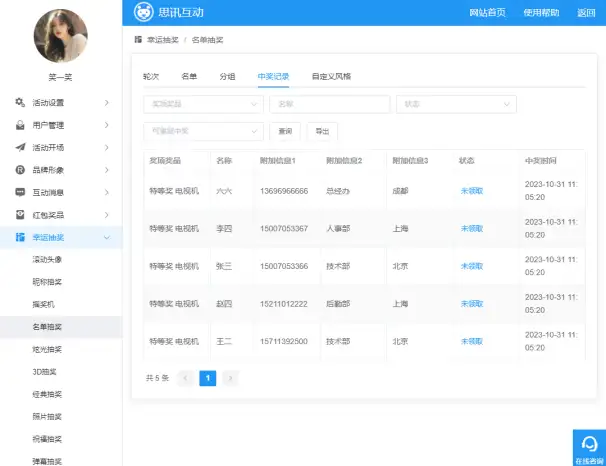
Task: Click 未领取 status for 赵四
Action: pyautogui.click(x=472, y=304)
